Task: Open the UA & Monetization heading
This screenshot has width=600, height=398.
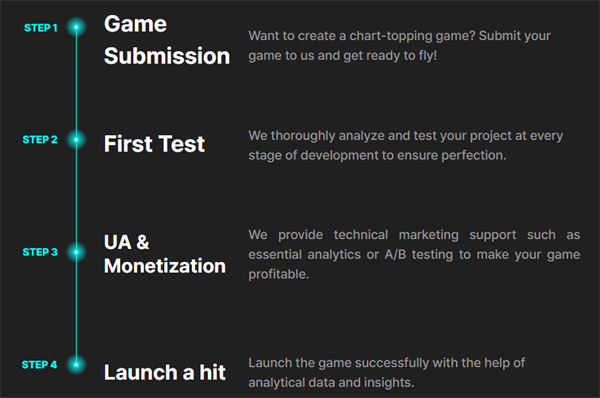Action: tap(165, 254)
